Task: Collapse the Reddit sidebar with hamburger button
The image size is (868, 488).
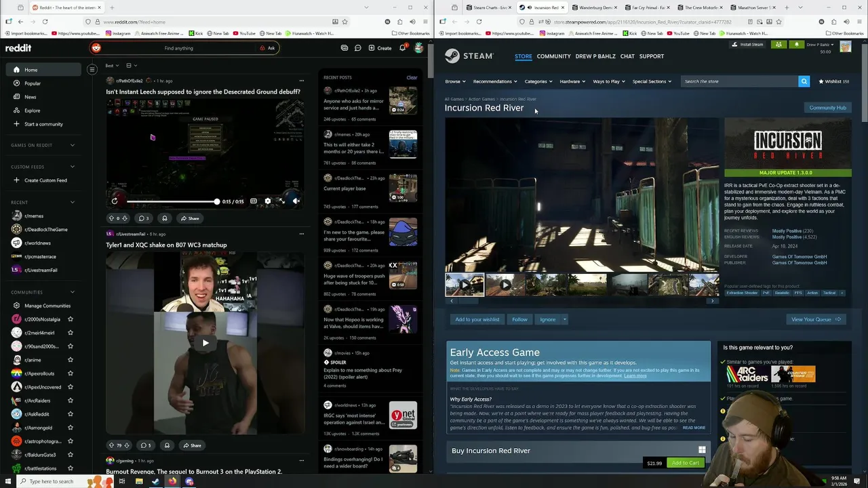Action: [92, 69]
